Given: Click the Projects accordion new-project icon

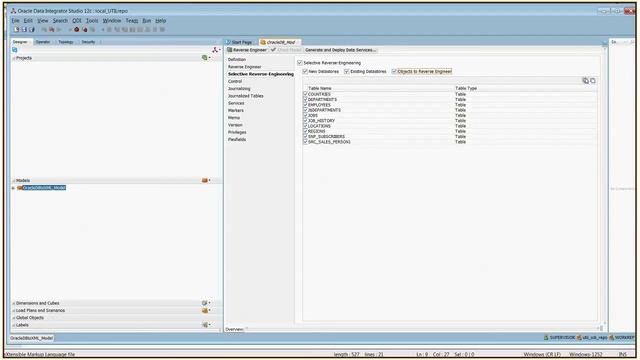Looking at the screenshot, I should click(x=205, y=58).
